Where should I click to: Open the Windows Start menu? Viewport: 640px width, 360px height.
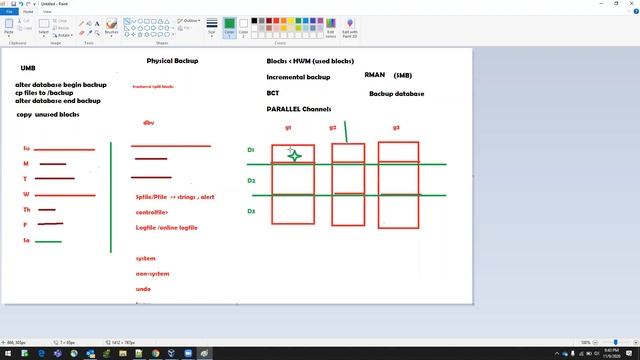click(7, 353)
